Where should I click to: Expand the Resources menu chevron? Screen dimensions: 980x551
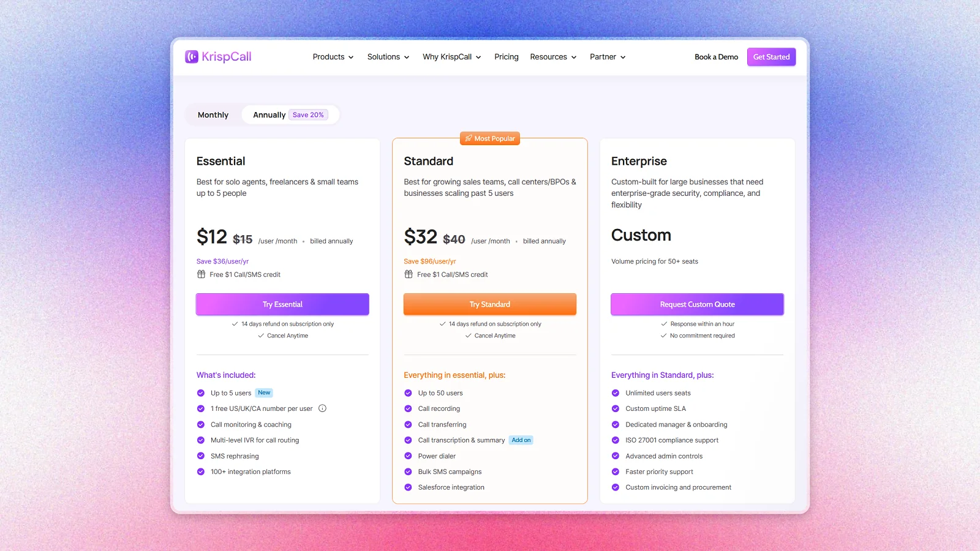[x=574, y=58]
